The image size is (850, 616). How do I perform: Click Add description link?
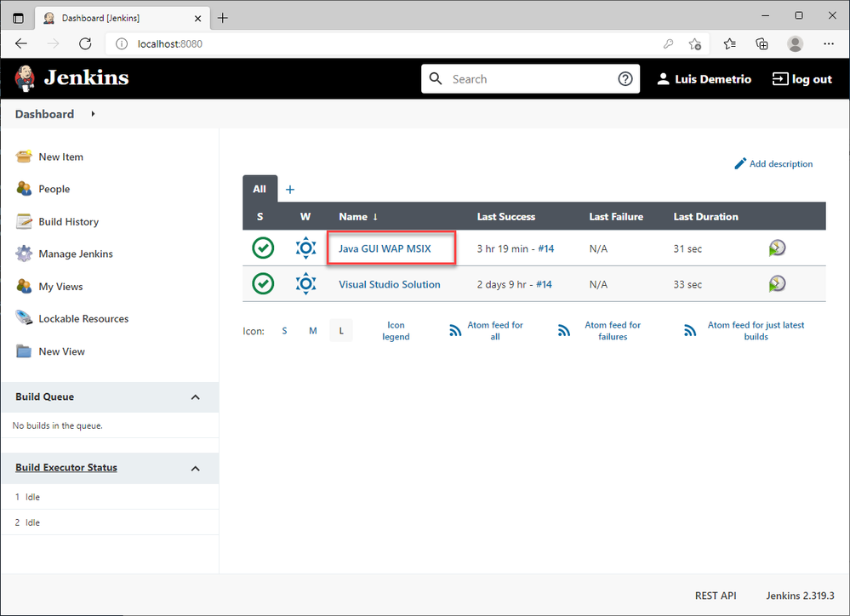click(773, 163)
